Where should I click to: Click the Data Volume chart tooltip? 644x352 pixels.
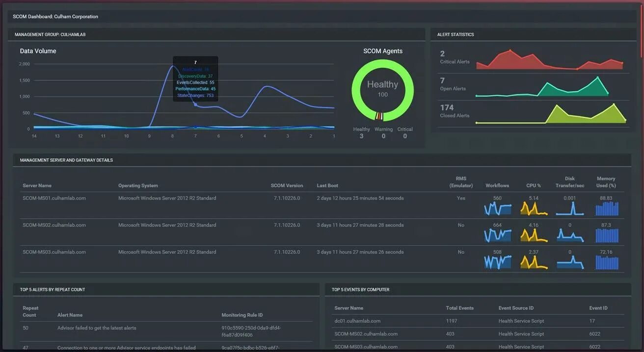pyautogui.click(x=195, y=79)
